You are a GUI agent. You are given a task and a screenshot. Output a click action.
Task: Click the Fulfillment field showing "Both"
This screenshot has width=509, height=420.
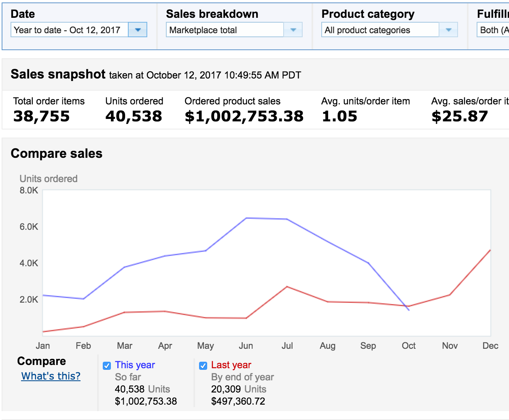[493, 30]
